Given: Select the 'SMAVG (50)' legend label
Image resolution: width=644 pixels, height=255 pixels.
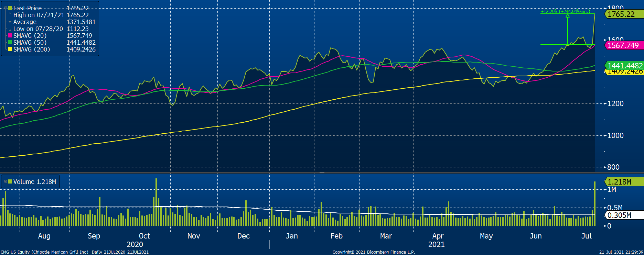Looking at the screenshot, I should tap(30, 42).
